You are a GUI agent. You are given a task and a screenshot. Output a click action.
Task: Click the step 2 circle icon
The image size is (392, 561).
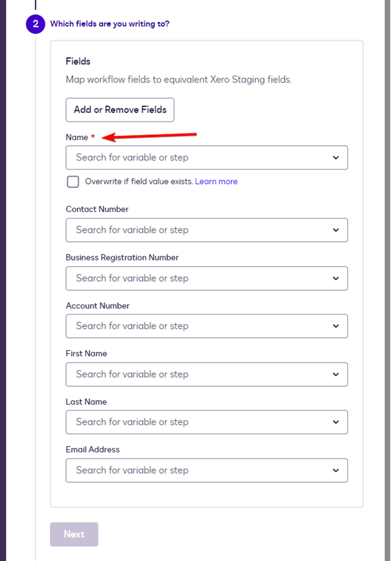[x=35, y=24]
